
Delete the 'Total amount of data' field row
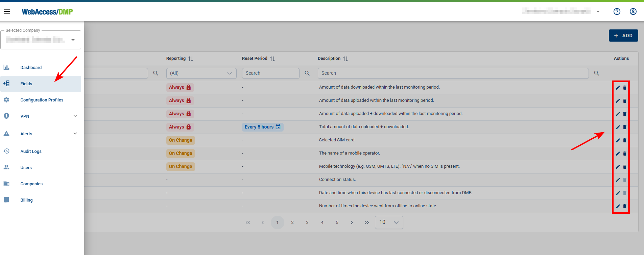click(x=625, y=127)
